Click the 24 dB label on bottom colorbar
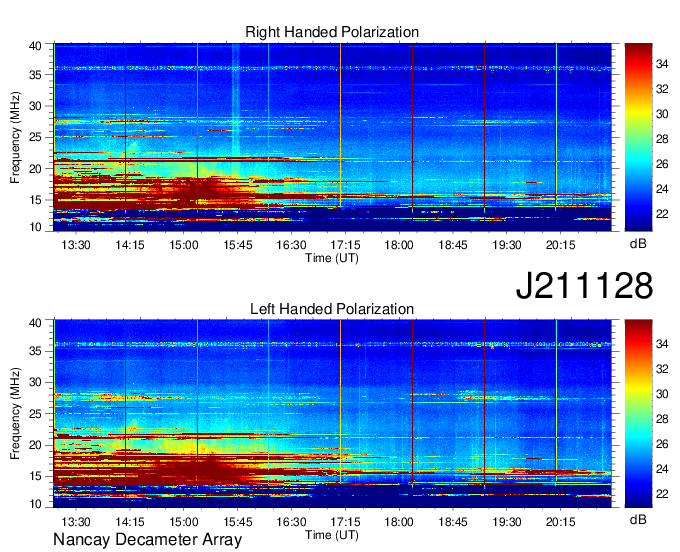The image size is (680, 552). coord(662,469)
